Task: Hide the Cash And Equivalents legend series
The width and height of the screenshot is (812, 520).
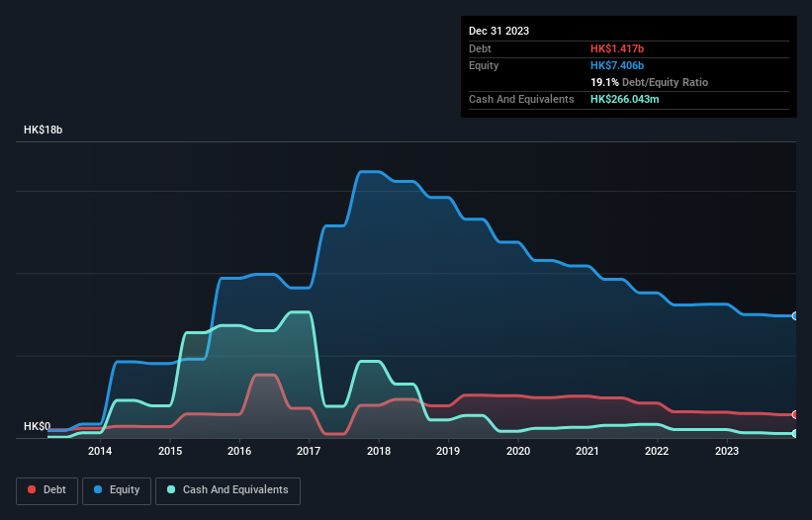Action: coord(227,490)
